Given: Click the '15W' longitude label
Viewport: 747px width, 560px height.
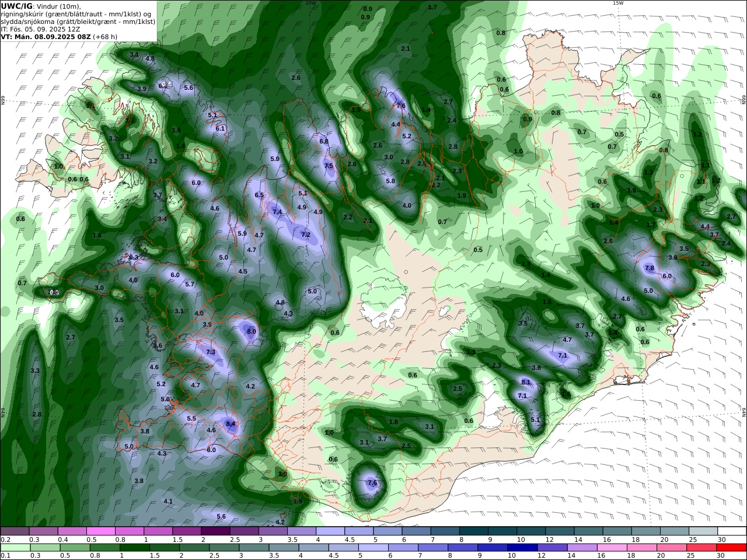Looking at the screenshot, I should point(618,3).
